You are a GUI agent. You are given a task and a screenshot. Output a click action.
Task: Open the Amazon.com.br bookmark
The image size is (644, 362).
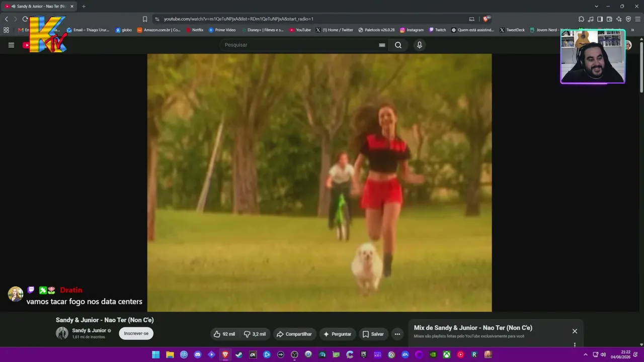[x=159, y=30]
